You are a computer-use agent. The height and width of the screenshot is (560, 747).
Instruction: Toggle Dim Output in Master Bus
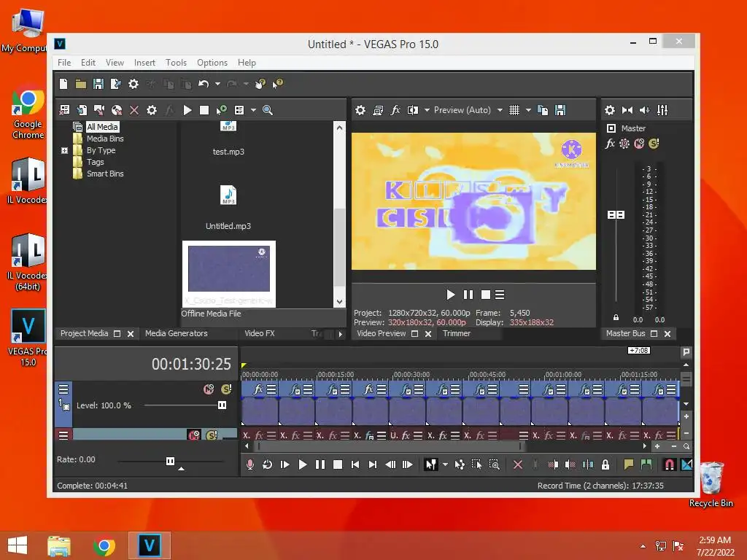pyautogui.click(x=645, y=111)
